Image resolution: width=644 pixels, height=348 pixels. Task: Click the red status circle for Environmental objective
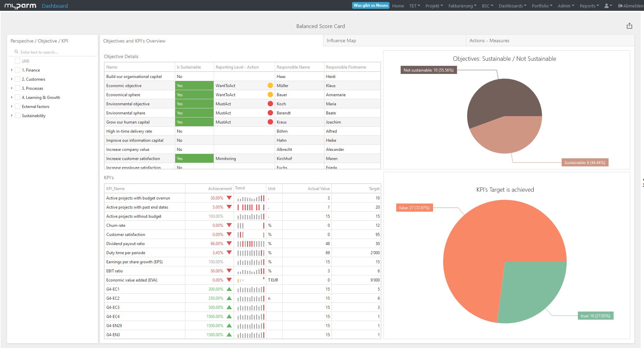tap(270, 104)
